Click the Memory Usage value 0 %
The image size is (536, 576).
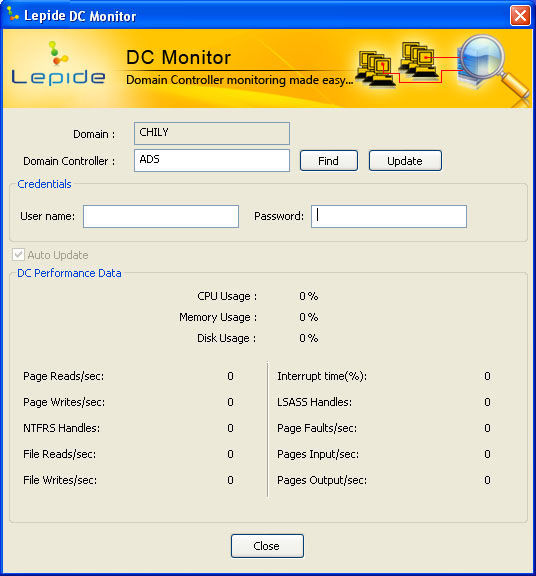click(308, 317)
